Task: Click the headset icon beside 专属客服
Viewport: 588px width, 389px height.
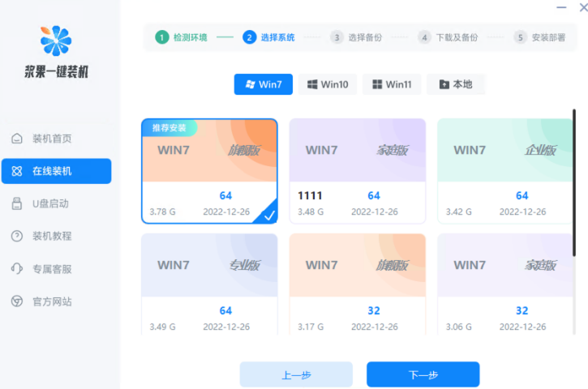Action: point(17,269)
